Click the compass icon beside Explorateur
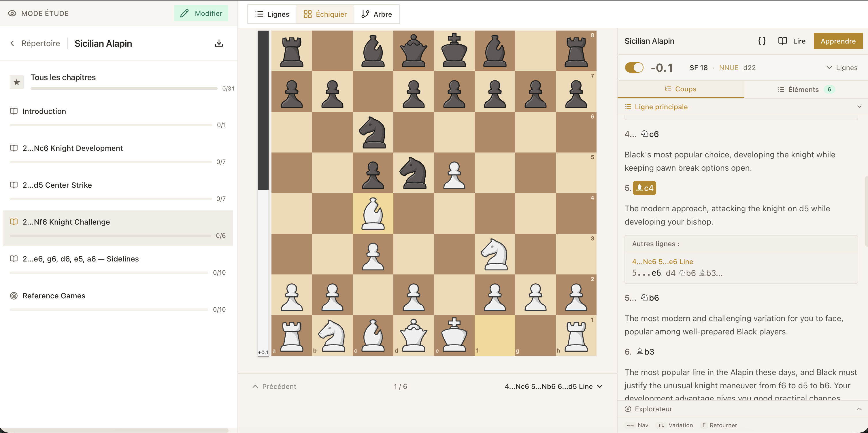868x433 pixels. point(628,409)
